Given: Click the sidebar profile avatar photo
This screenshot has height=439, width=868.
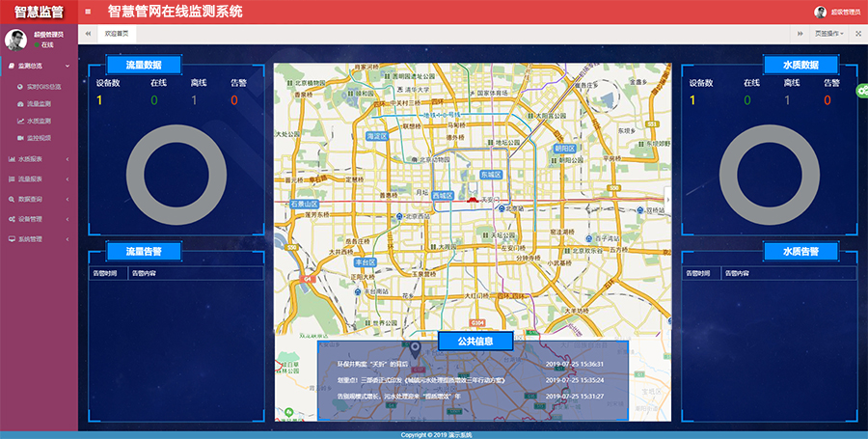Looking at the screenshot, I should (16, 39).
